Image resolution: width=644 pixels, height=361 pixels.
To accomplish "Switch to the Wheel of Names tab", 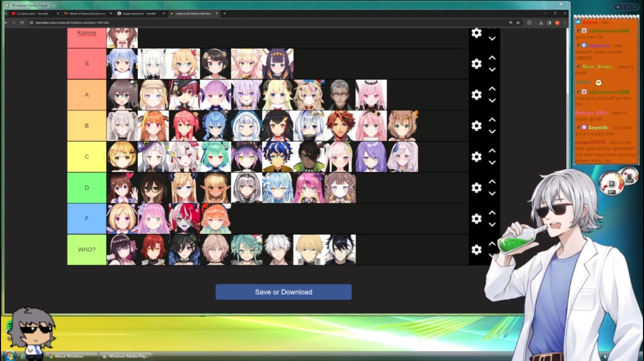I will click(87, 14).
